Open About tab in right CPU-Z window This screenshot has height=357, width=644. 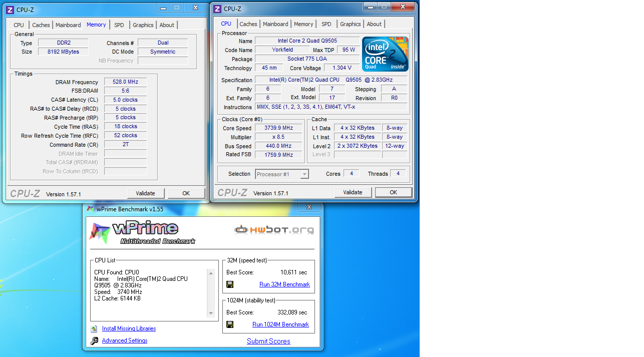(374, 24)
